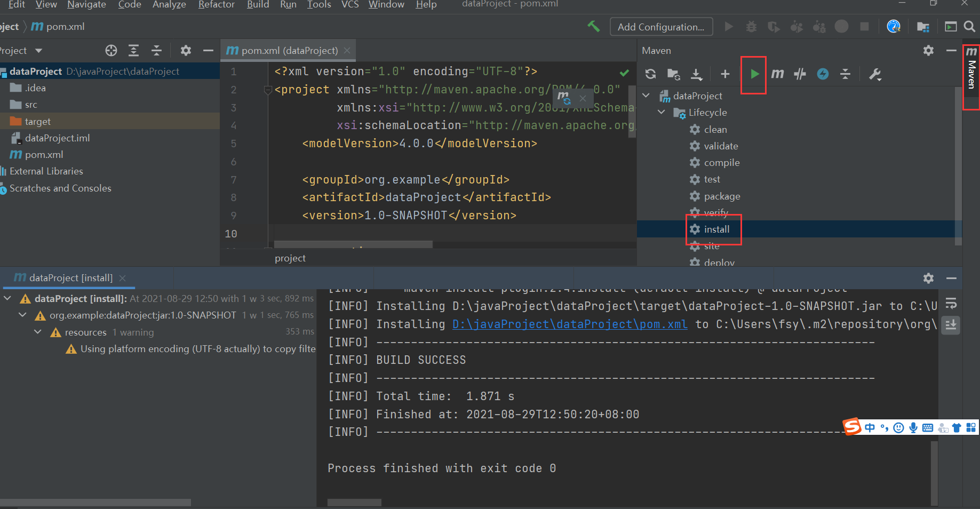Click project breadcrumb below editor
The height and width of the screenshot is (509, 980).
[290, 258]
